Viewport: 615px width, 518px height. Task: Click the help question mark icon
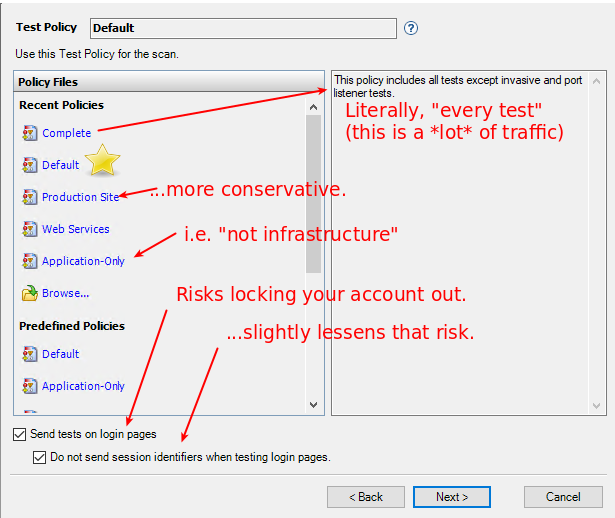pos(411,28)
